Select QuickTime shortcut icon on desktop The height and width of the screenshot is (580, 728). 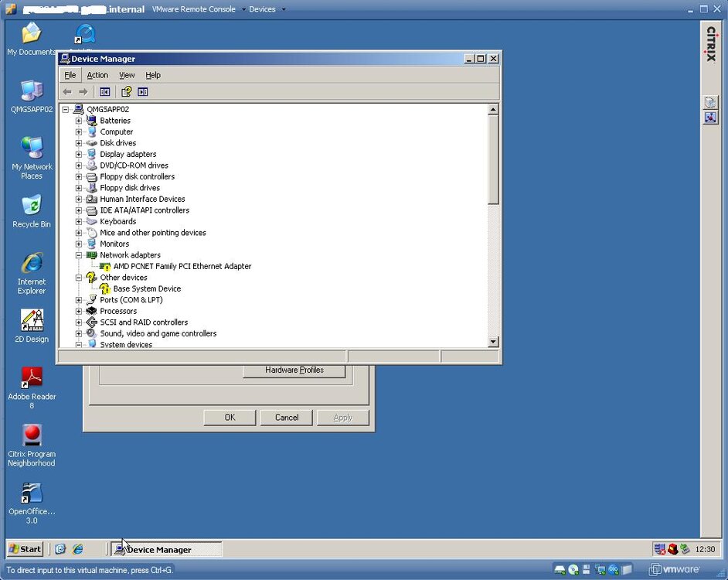[x=85, y=34]
